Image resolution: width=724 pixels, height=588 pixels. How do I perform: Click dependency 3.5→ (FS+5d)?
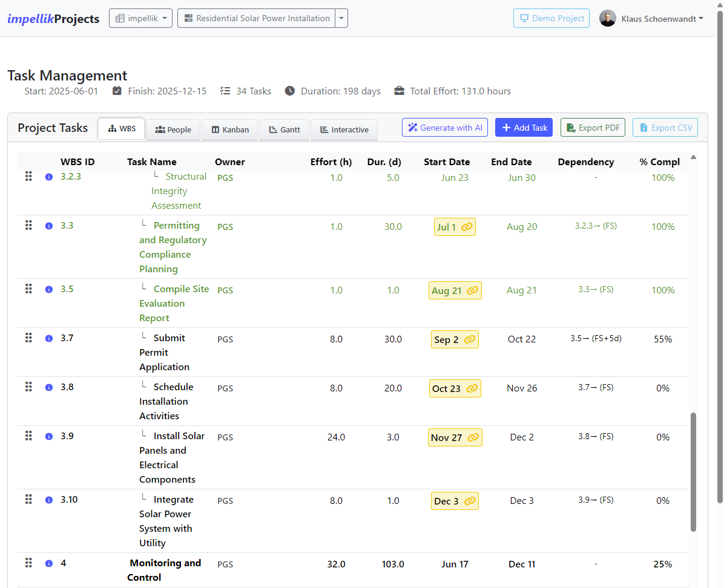[x=596, y=338]
